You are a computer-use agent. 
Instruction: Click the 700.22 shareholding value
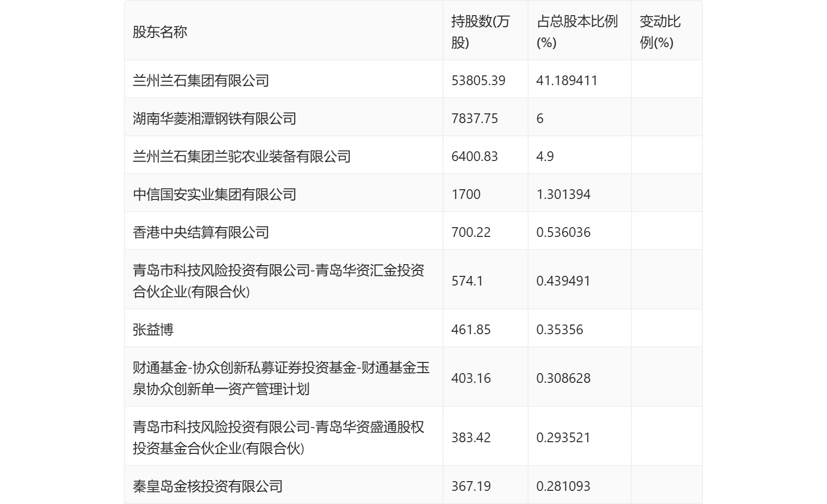point(471,232)
